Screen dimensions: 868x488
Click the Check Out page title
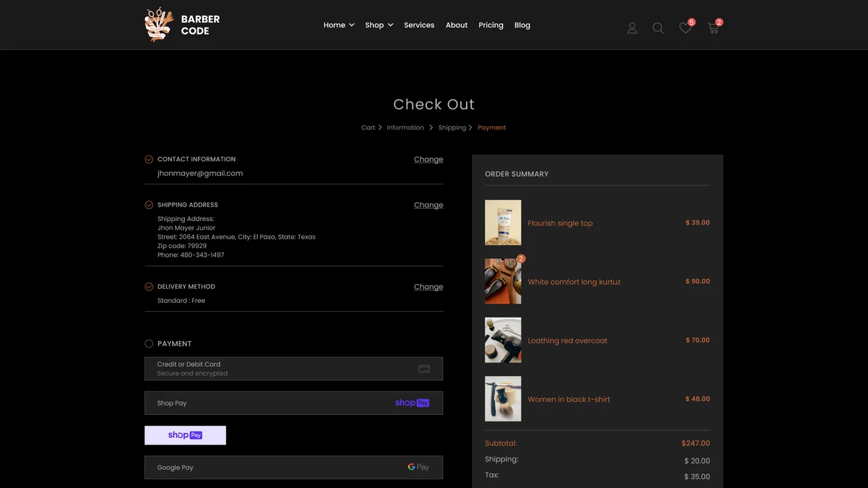point(434,104)
